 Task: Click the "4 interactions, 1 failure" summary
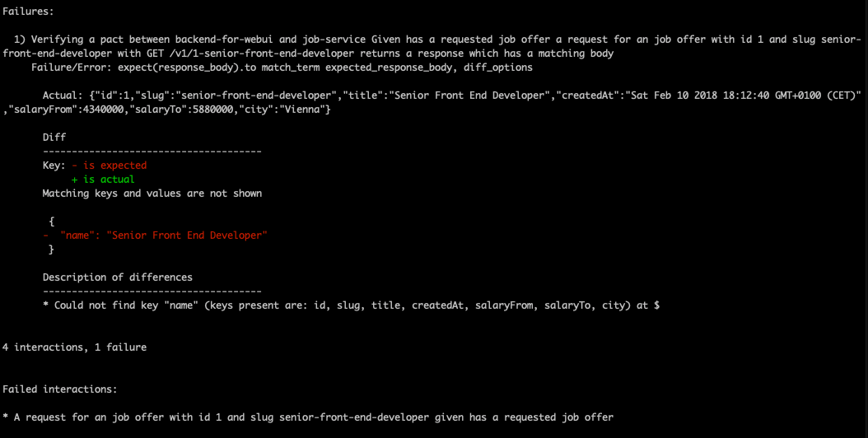pyautogui.click(x=74, y=347)
